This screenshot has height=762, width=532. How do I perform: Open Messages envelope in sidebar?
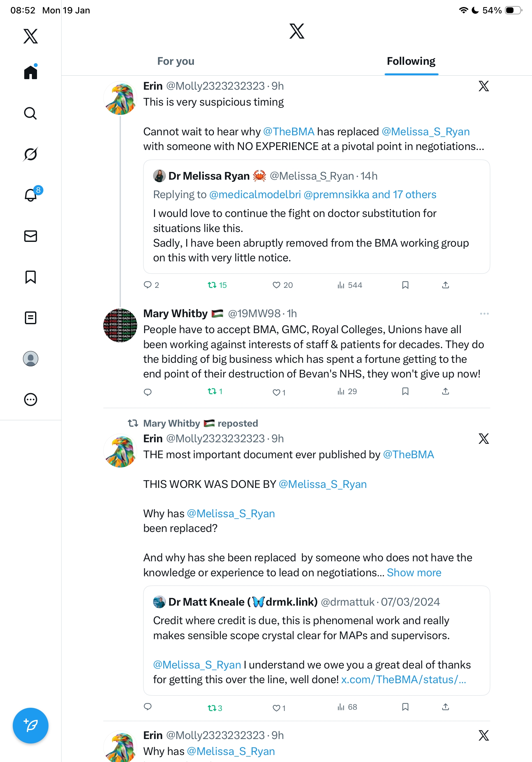(31, 236)
